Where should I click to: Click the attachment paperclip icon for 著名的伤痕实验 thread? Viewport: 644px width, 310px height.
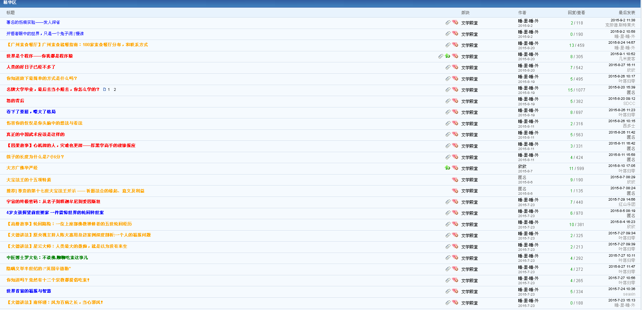point(448,22)
